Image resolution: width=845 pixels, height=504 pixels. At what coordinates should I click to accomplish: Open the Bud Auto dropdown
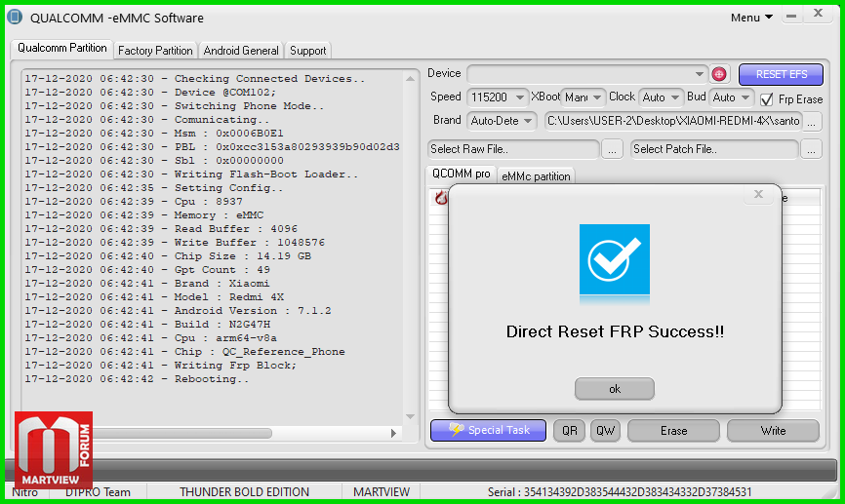731,97
